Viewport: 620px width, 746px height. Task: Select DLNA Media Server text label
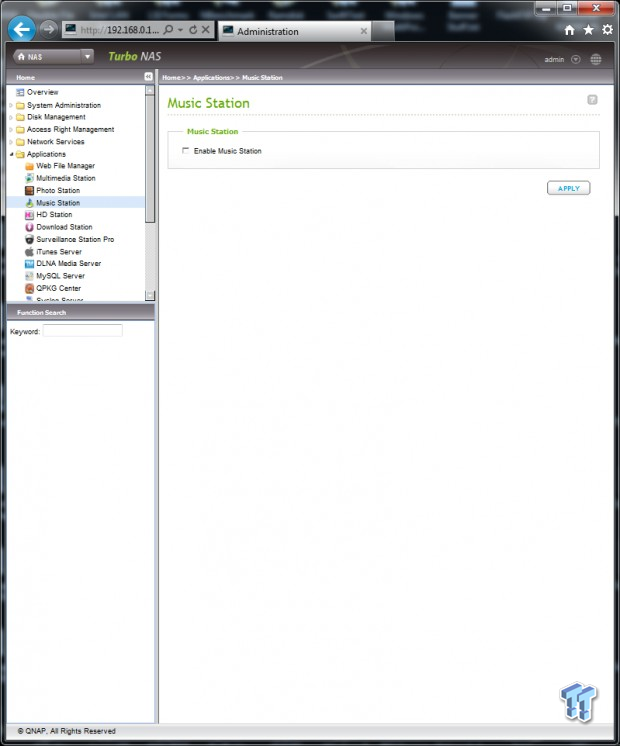(x=69, y=264)
